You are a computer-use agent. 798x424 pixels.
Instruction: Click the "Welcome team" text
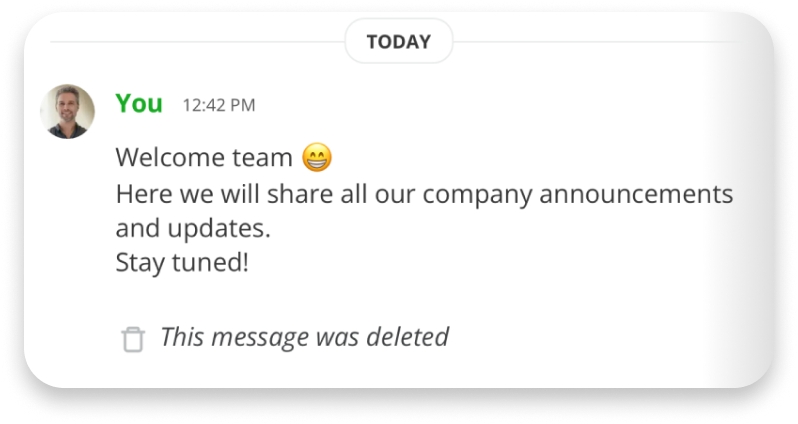click(x=204, y=158)
